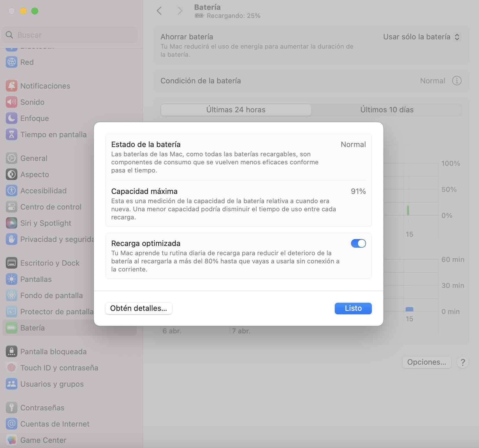Toggle the Recarga optimizada switch
This screenshot has width=479, height=448.
pos(358,243)
